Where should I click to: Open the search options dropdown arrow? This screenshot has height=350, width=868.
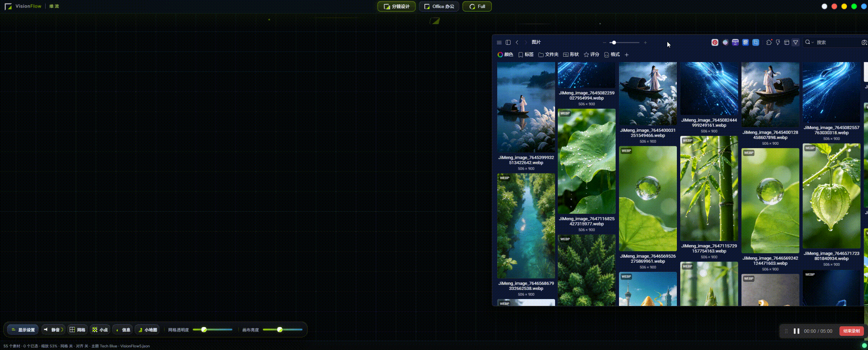[812, 43]
